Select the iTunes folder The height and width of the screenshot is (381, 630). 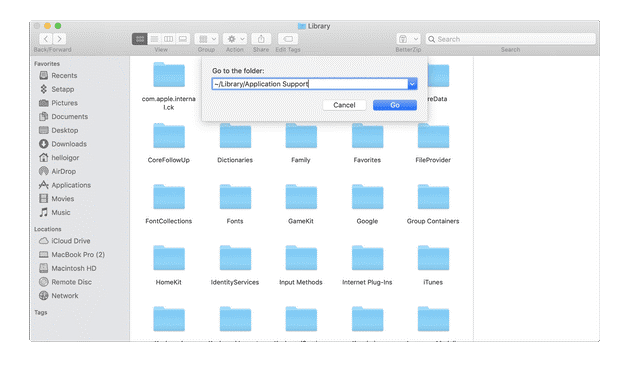(433, 258)
